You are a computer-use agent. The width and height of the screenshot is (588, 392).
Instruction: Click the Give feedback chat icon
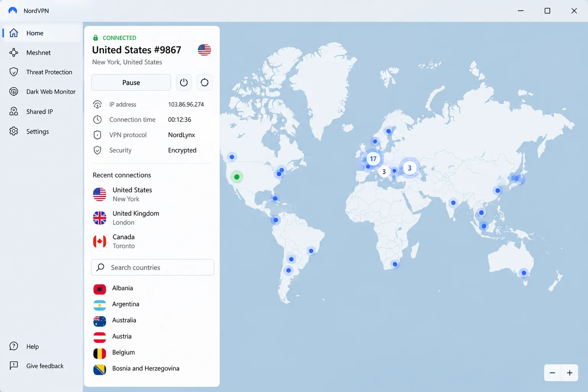(14, 366)
